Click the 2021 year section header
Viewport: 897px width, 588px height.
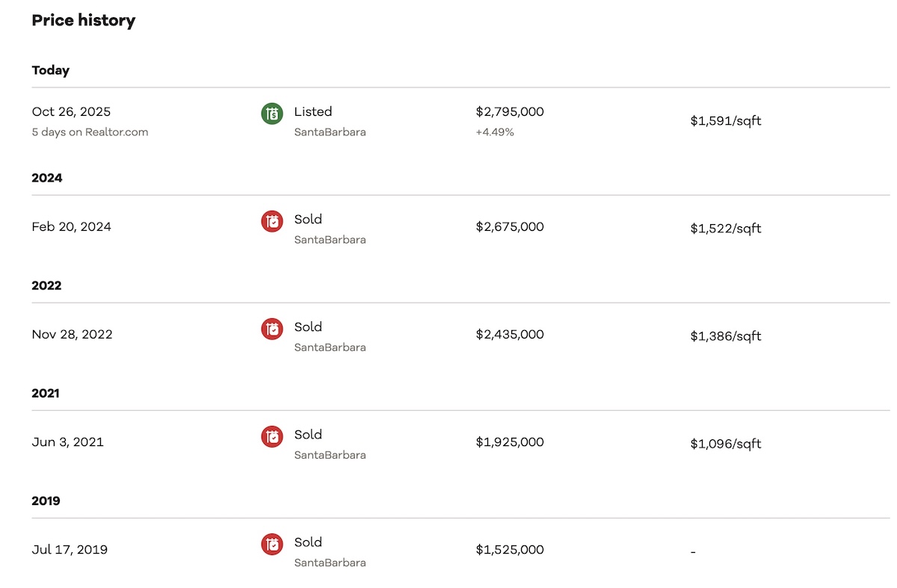click(x=46, y=393)
